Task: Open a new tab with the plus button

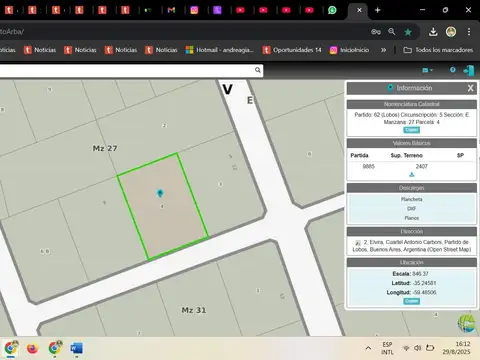Action: tap(377, 10)
